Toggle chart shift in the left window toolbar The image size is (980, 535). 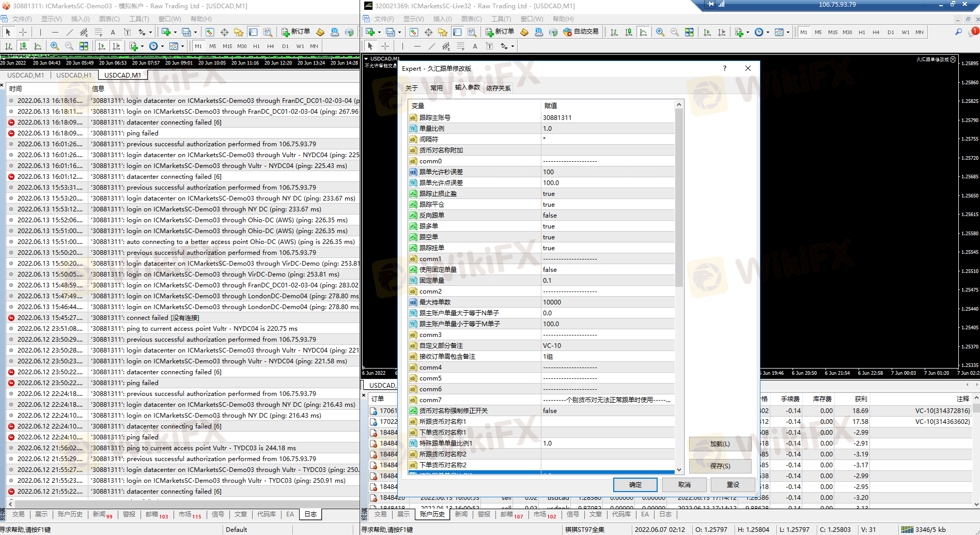(116, 46)
